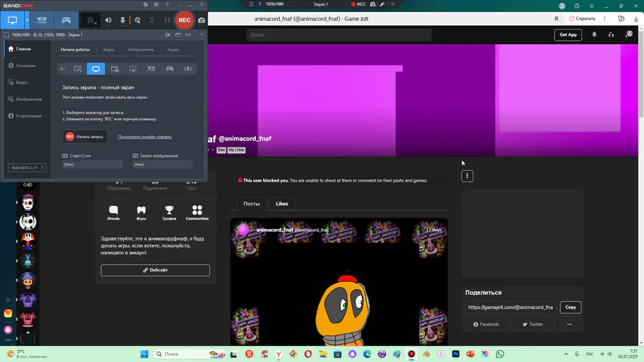Open the Игры profile section
This screenshot has height=362, width=644.
point(141,213)
